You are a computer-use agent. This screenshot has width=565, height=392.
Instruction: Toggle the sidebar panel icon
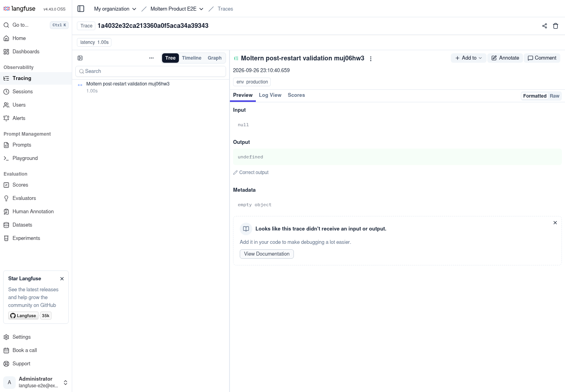(x=81, y=9)
